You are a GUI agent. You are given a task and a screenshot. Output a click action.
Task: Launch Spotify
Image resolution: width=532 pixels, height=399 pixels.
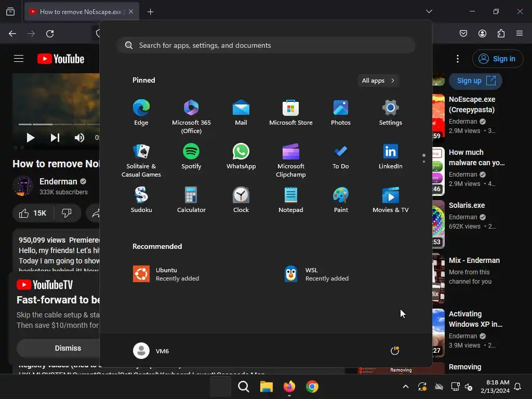[191, 156]
